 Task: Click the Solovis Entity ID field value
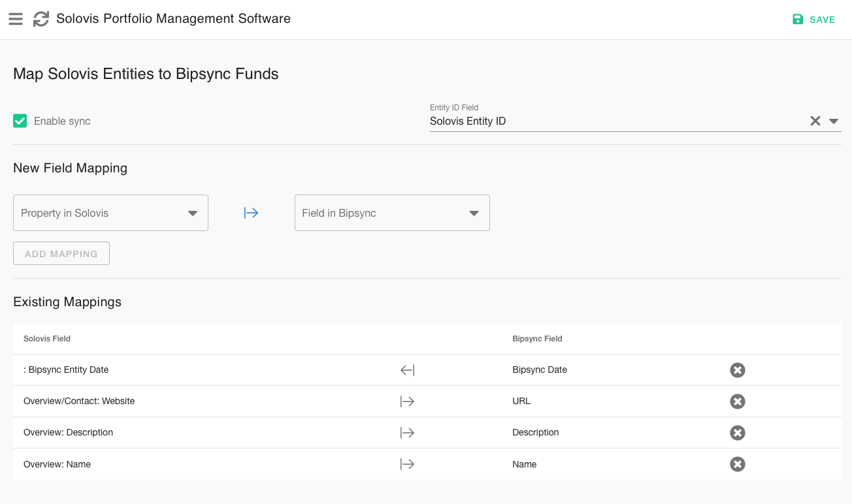[x=468, y=121]
